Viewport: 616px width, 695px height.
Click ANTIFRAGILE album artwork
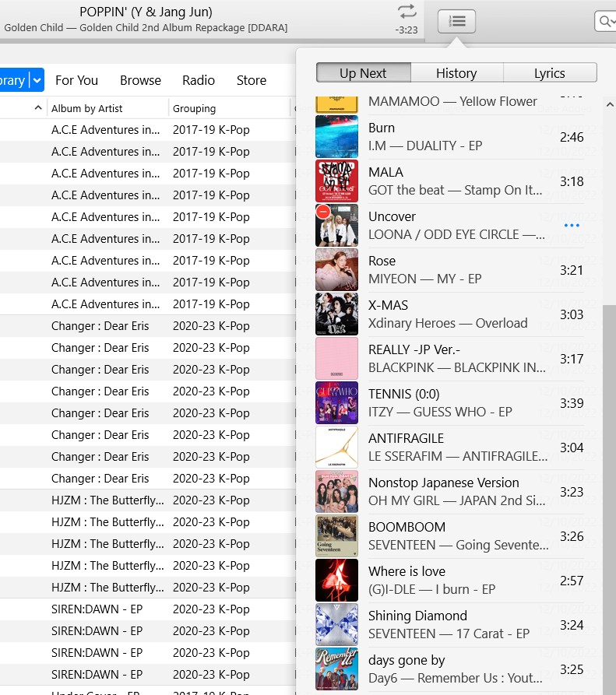336,447
